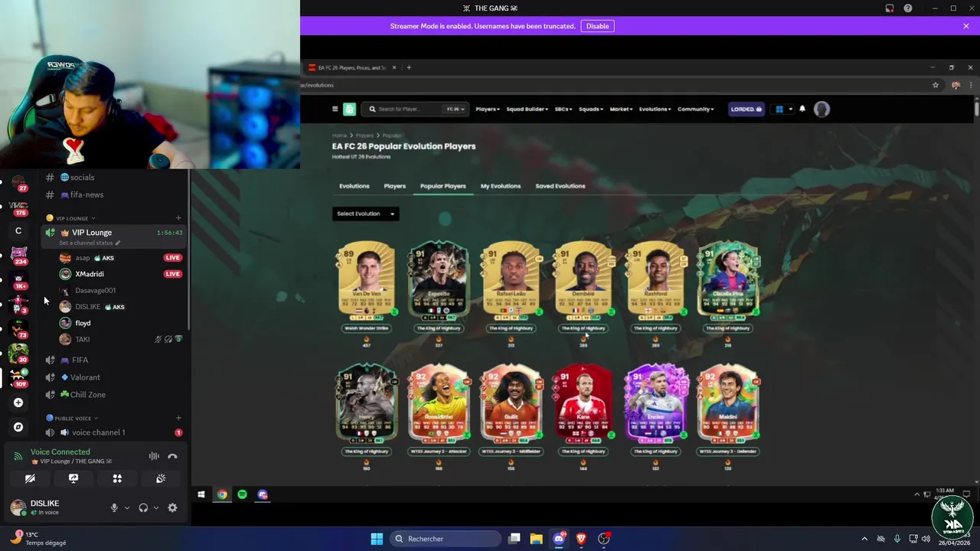Expand microphone input options chevron
The image size is (980, 551).
coord(127,507)
